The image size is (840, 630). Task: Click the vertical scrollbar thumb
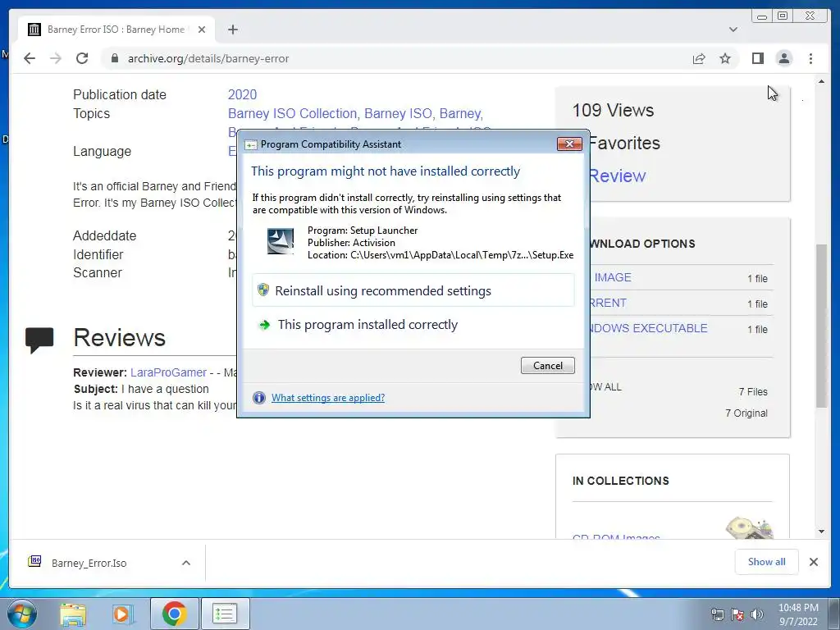pyautogui.click(x=821, y=325)
